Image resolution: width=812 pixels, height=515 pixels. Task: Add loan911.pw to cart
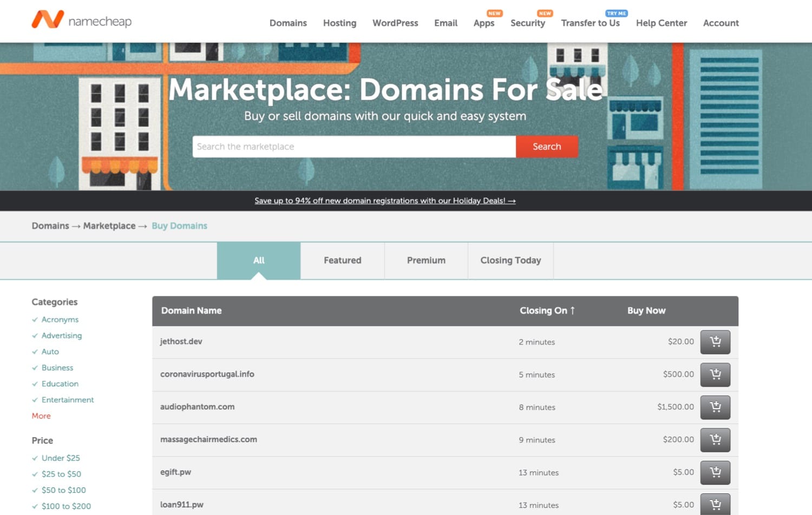click(715, 504)
